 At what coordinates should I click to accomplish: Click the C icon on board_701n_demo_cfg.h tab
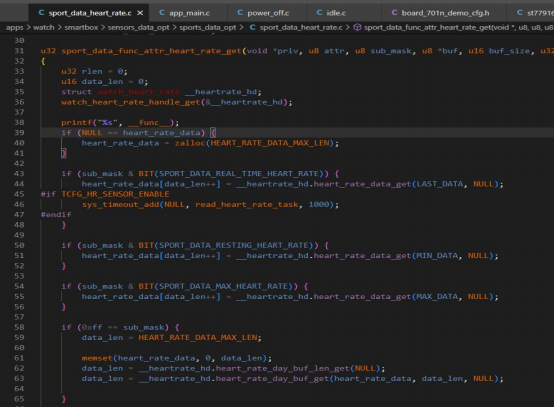(x=394, y=13)
